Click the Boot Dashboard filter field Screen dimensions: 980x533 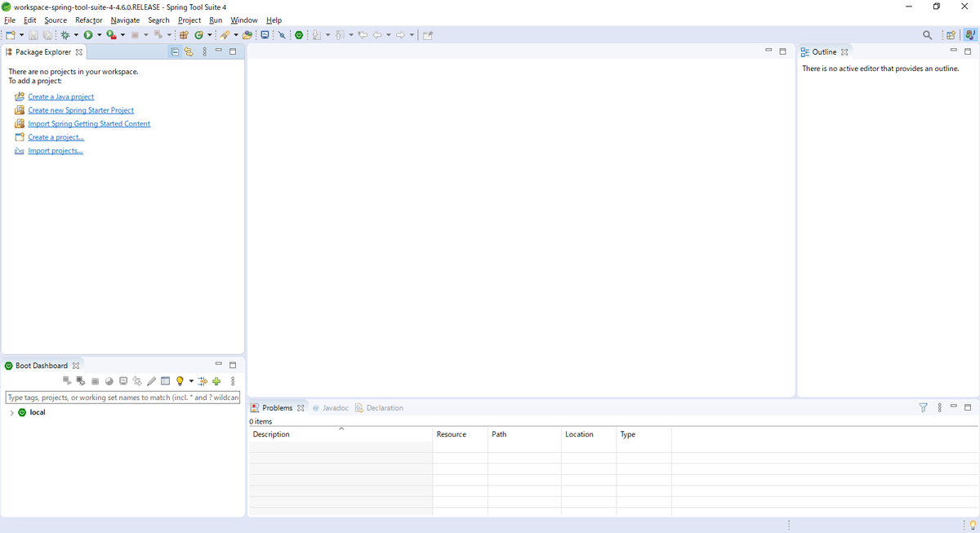pyautogui.click(x=122, y=398)
